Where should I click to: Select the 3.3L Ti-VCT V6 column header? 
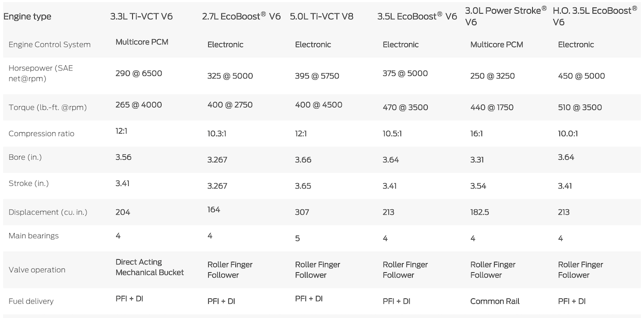pos(141,17)
